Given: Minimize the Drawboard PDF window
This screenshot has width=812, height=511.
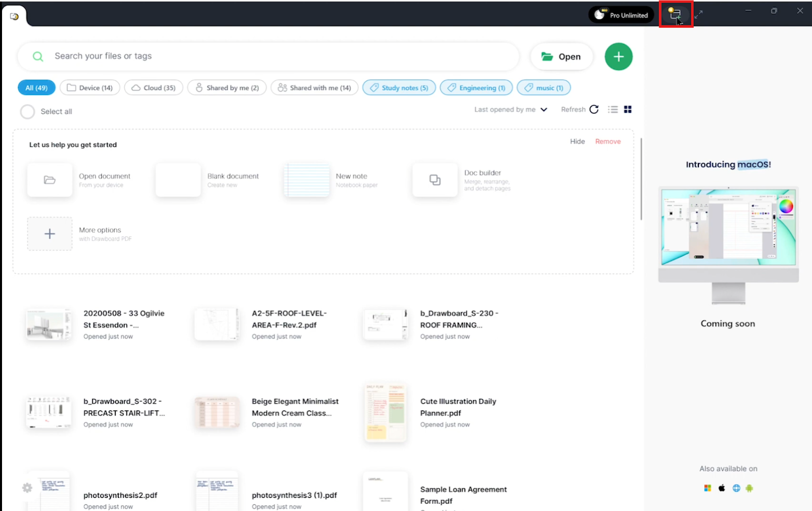Looking at the screenshot, I should click(748, 11).
